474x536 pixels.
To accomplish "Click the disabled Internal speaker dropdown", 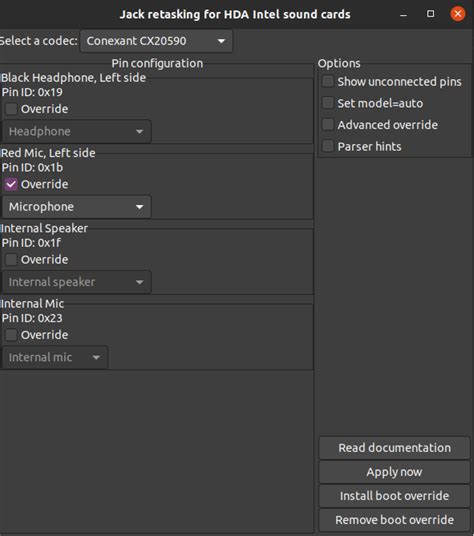I will (77, 282).
